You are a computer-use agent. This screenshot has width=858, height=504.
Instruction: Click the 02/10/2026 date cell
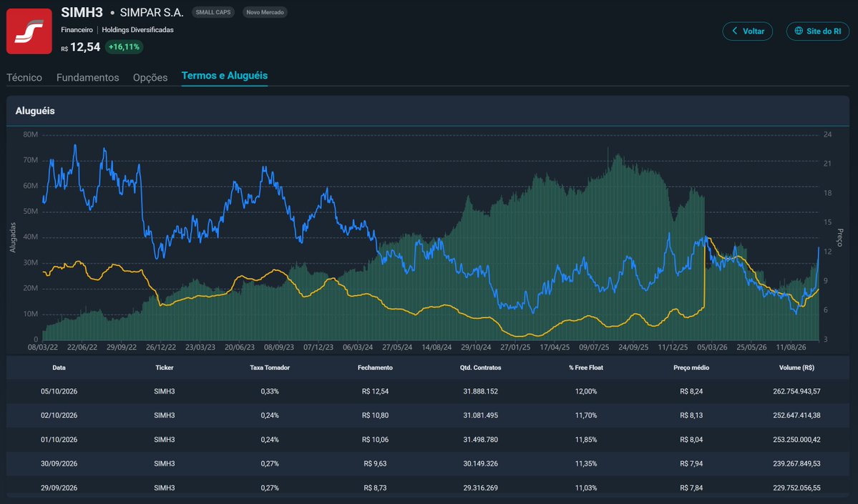coord(59,415)
